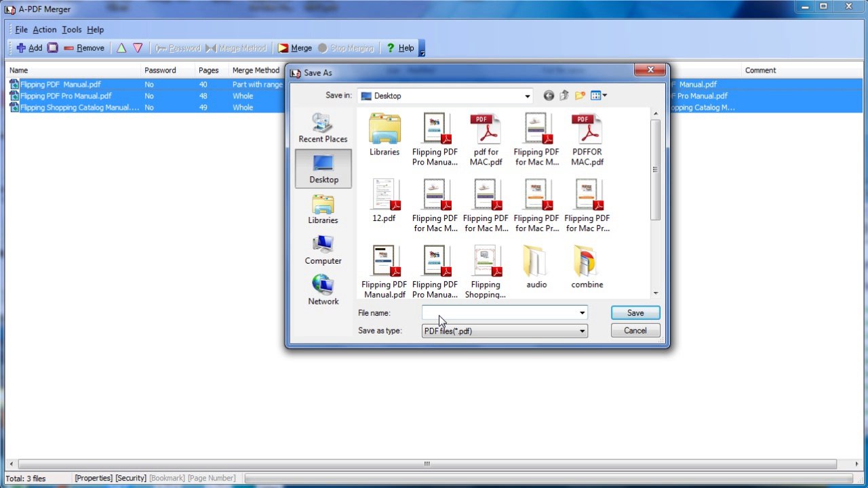
Task: Create a new folder in Save As
Action: click(580, 96)
